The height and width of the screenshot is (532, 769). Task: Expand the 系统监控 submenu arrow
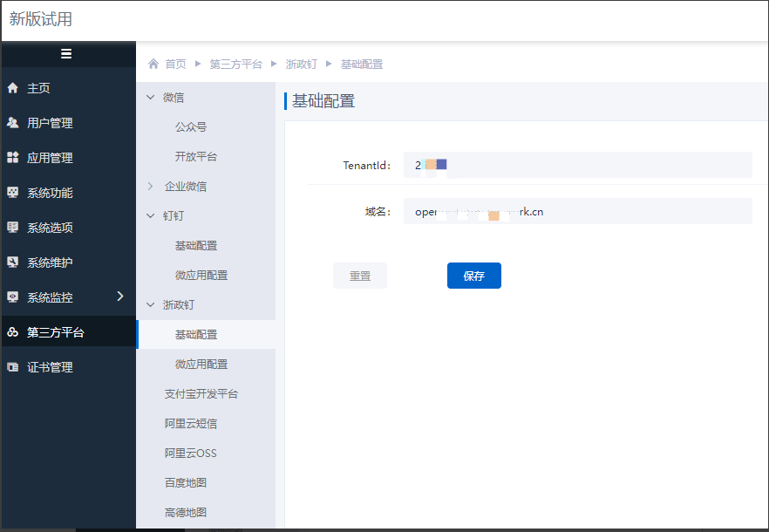click(x=120, y=297)
